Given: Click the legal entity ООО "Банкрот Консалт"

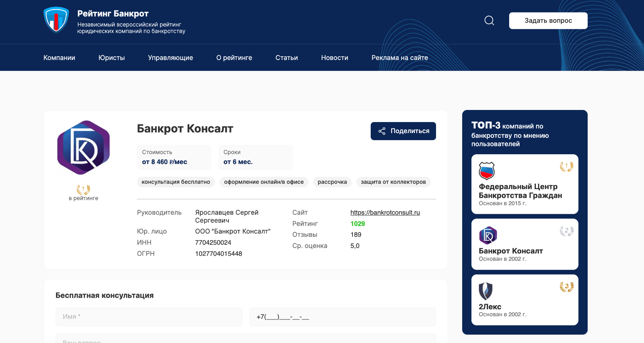Looking at the screenshot, I should coord(233,231).
